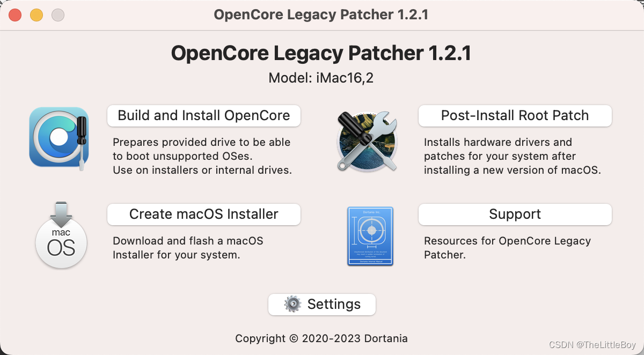
Task: Open Post-Install Root Patch
Action: [x=515, y=115]
